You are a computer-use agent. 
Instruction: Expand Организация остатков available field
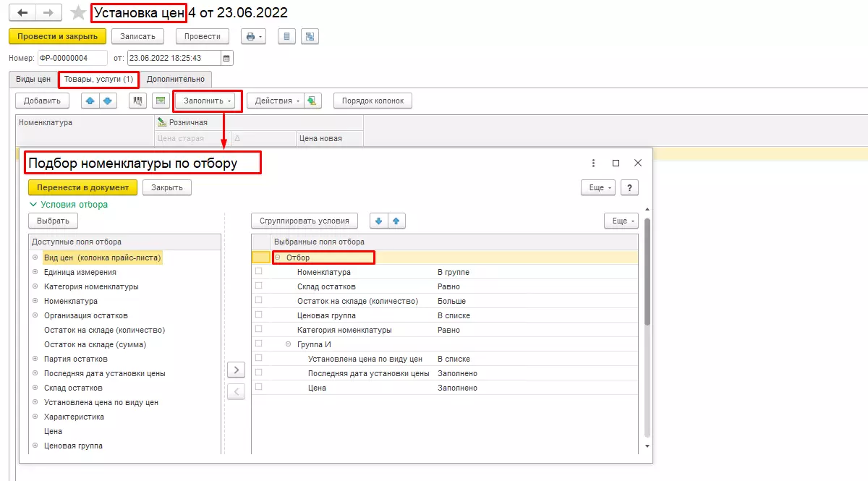(35, 315)
